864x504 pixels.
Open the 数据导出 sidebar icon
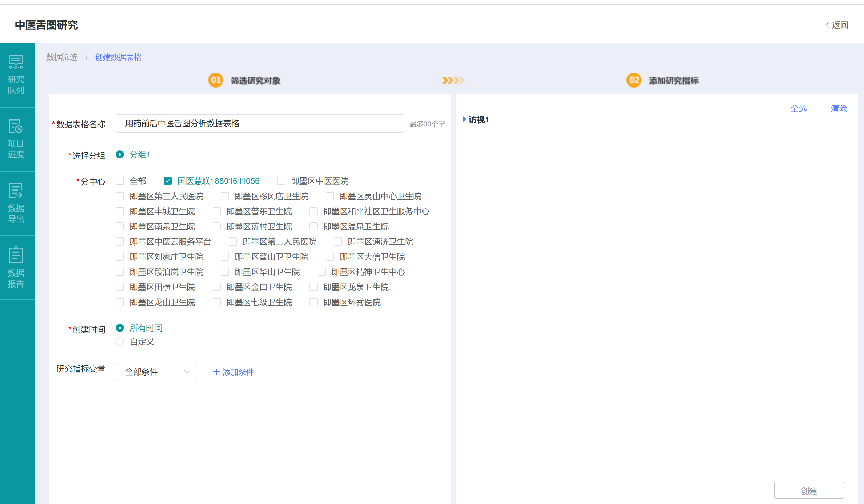tap(16, 191)
